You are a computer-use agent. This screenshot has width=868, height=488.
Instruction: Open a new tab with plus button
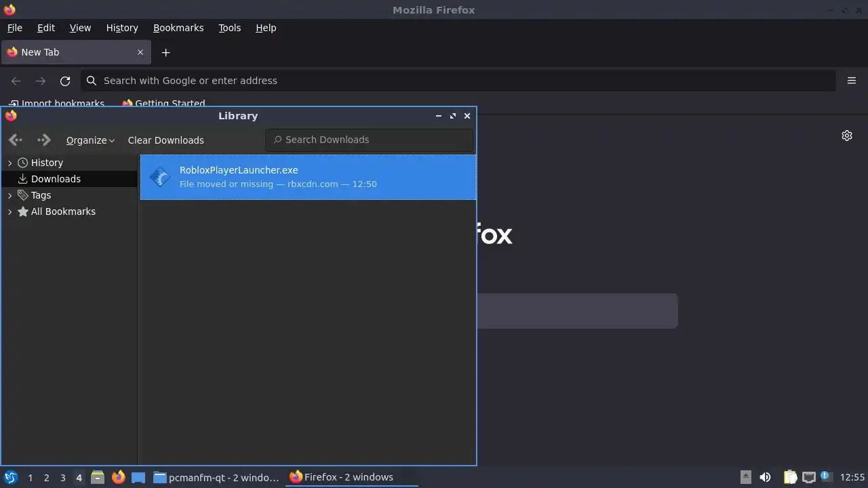(x=165, y=52)
